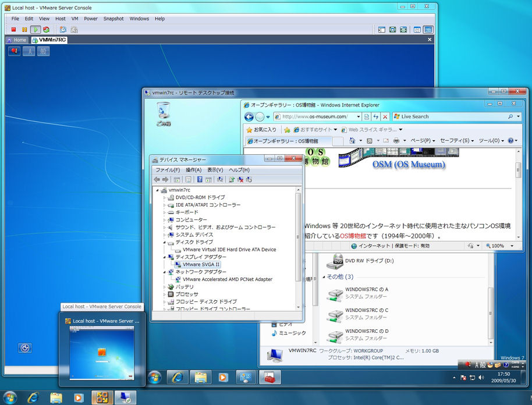Image resolution: width=532 pixels, height=405 pixels.
Task: Open the ツール(O) dropdown in IE
Action: click(x=491, y=140)
